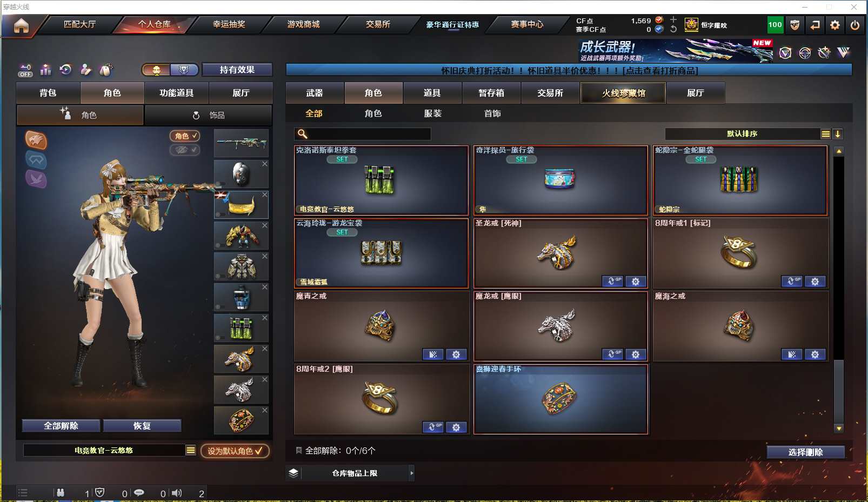Open character list next to 电竞教官-云悠悠
This screenshot has width=868, height=502.
pyautogui.click(x=191, y=450)
